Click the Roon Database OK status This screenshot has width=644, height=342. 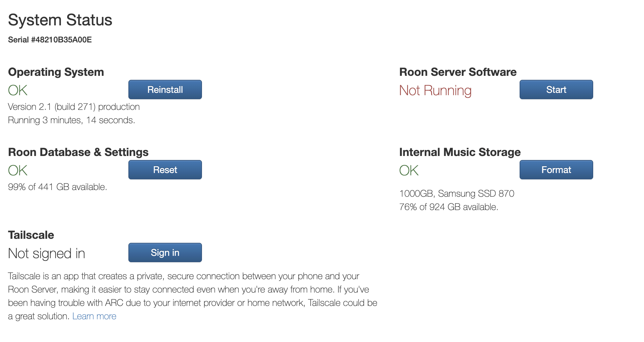[18, 170]
